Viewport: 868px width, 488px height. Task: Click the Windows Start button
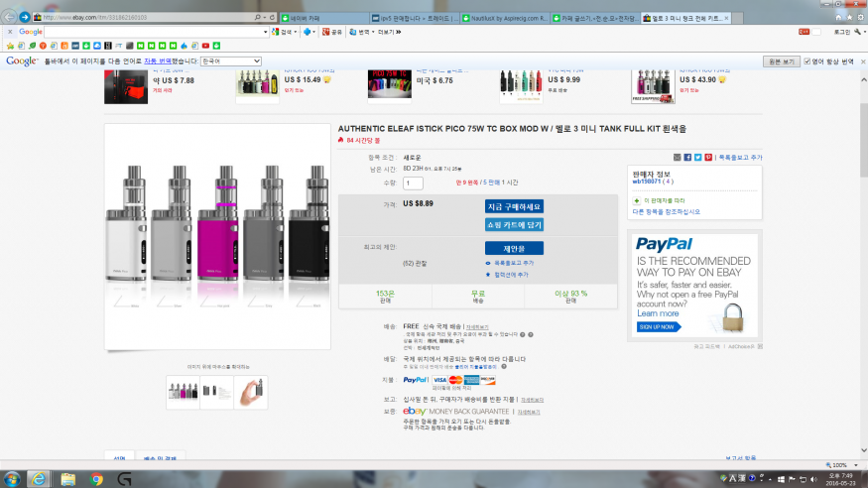tap(12, 479)
